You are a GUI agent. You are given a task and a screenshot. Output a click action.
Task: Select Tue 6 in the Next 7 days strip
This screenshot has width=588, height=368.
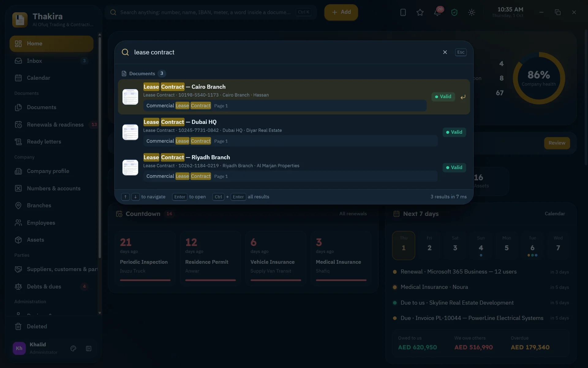pos(532,245)
